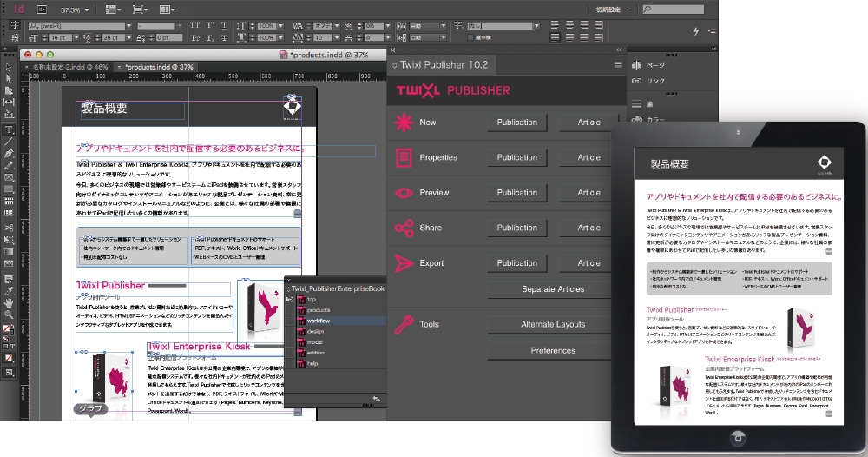Click the application bar search field
Image resolution: width=868 pixels, height=457 pixels.
(674, 10)
